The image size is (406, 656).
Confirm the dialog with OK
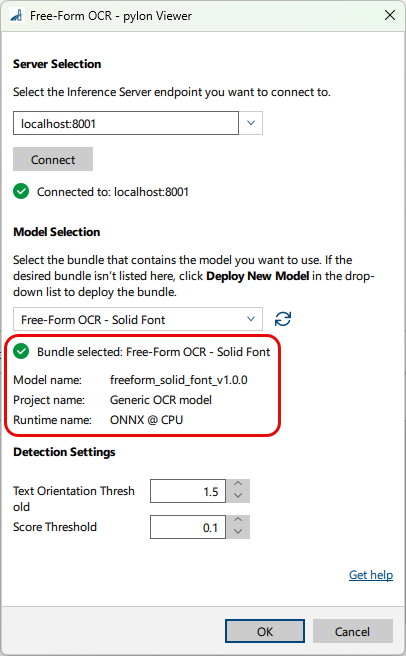point(265,631)
